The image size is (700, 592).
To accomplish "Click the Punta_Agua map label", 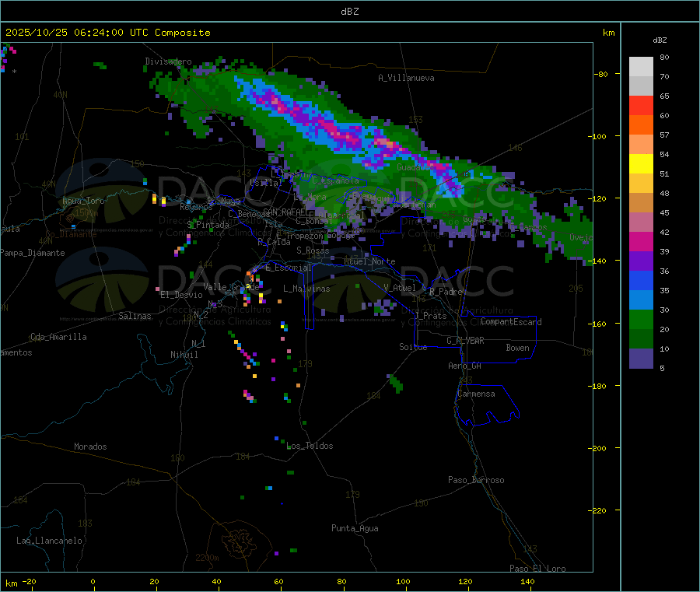I will (x=355, y=528).
